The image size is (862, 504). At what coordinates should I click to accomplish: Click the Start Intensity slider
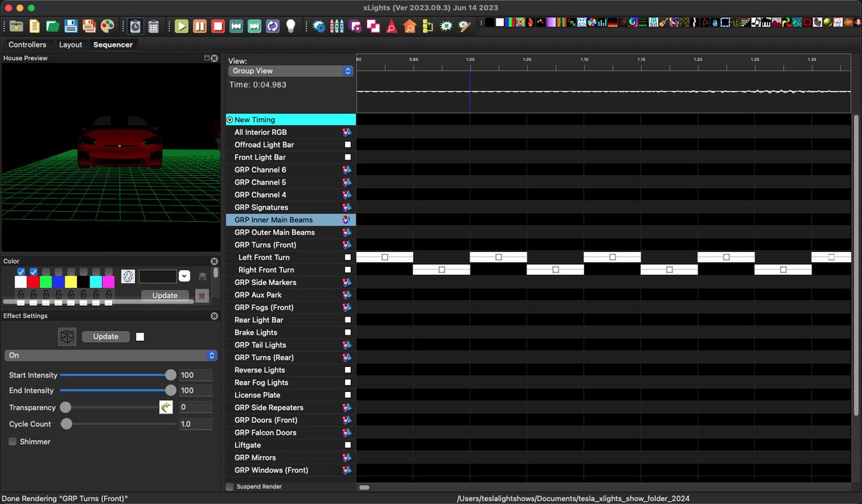118,375
